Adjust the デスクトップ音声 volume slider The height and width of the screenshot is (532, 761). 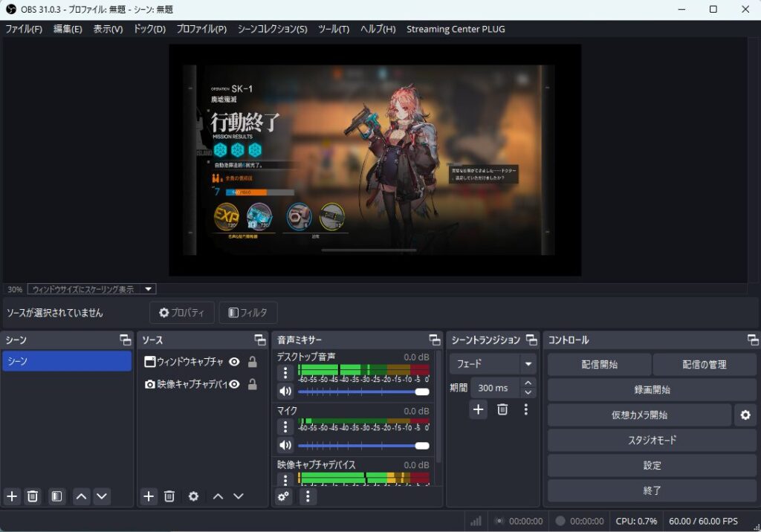click(363, 392)
